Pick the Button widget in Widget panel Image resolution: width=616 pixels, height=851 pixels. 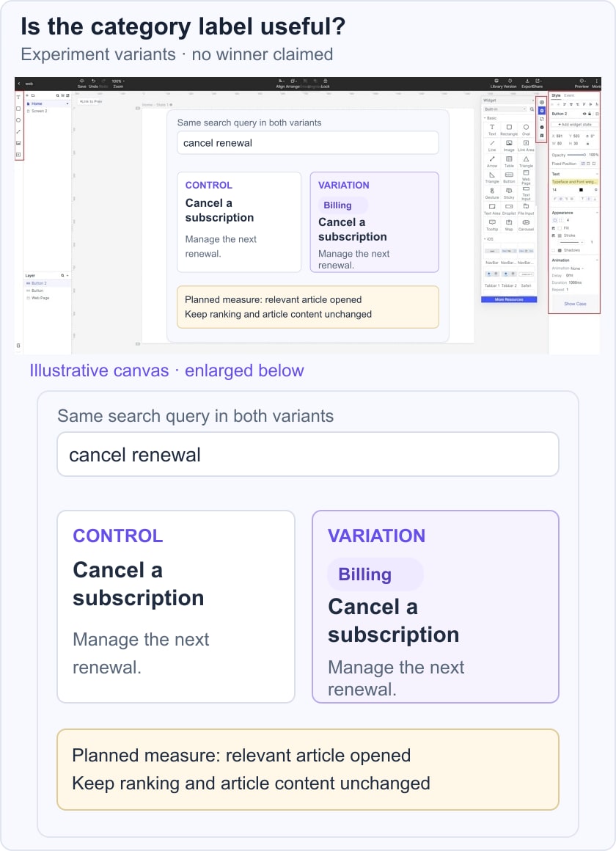point(509,177)
